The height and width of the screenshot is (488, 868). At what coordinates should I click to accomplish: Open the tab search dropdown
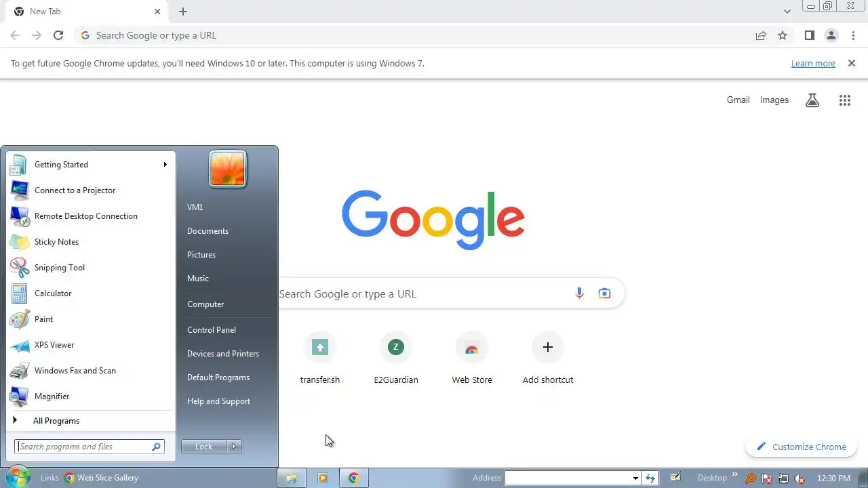(787, 12)
